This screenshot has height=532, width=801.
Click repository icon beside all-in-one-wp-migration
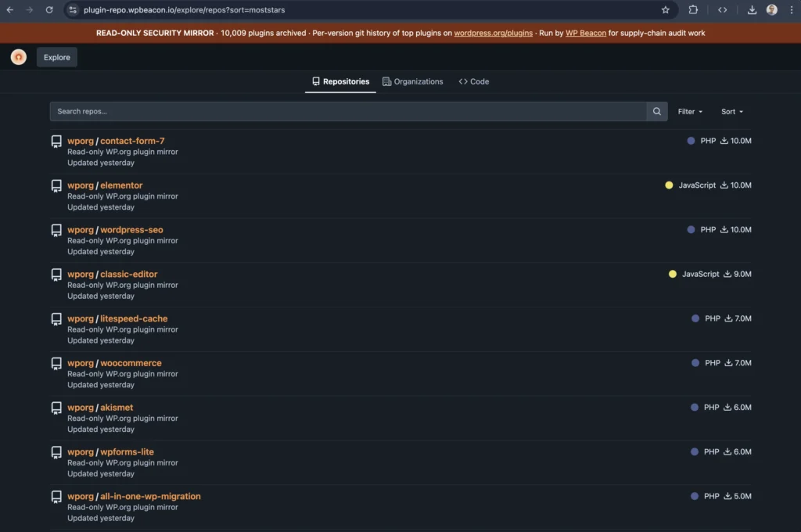coord(56,498)
